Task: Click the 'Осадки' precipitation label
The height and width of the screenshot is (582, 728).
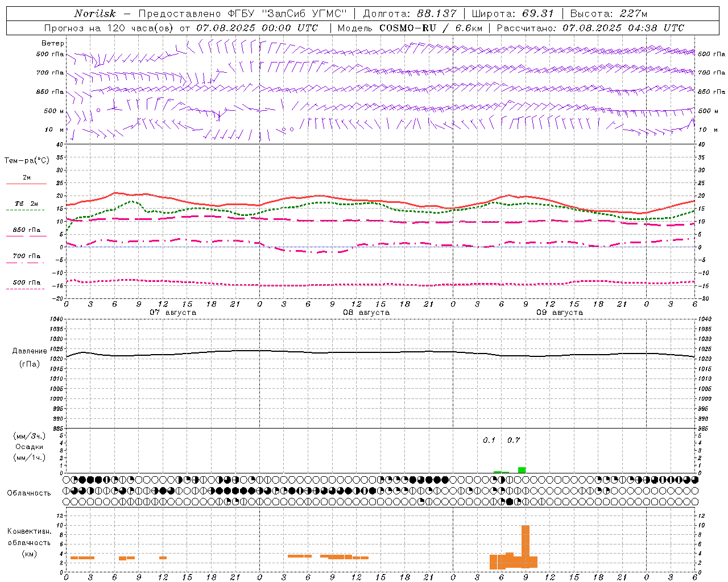Action: (x=30, y=447)
